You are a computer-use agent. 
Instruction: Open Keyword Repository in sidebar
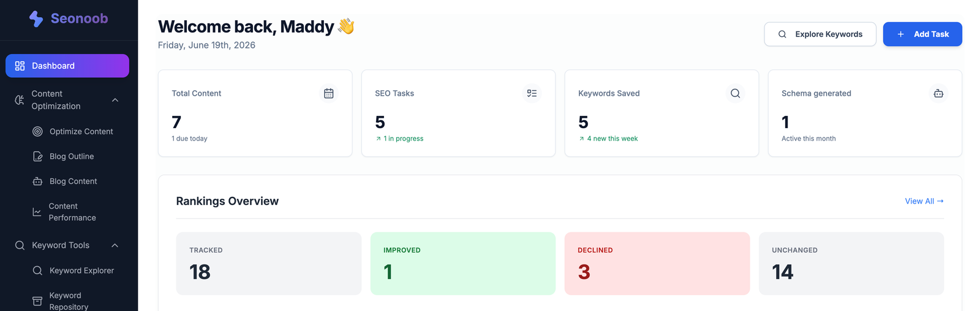[x=69, y=301]
